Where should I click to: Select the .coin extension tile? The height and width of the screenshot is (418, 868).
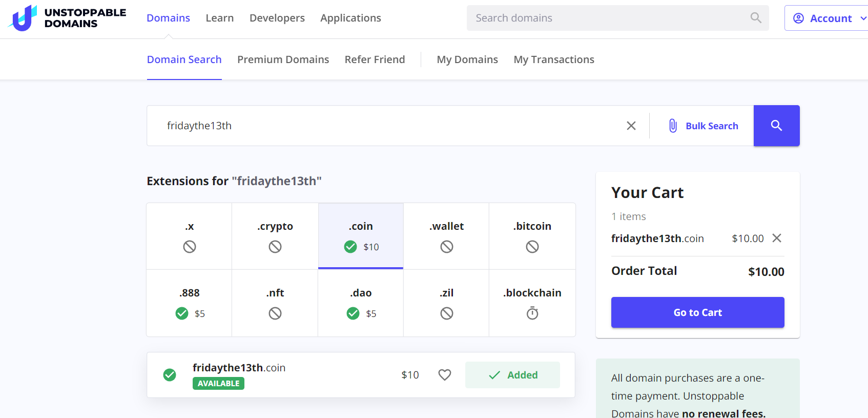[361, 236]
